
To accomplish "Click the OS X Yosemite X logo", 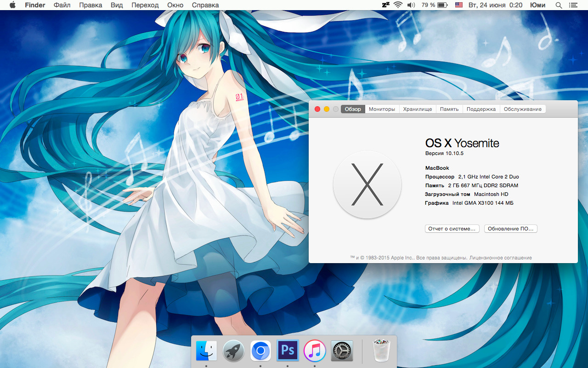I will pyautogui.click(x=367, y=185).
